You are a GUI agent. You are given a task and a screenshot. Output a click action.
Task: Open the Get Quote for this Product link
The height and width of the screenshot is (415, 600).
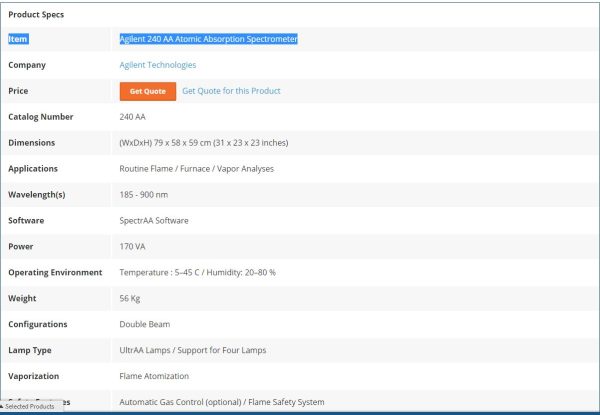pyautogui.click(x=231, y=91)
